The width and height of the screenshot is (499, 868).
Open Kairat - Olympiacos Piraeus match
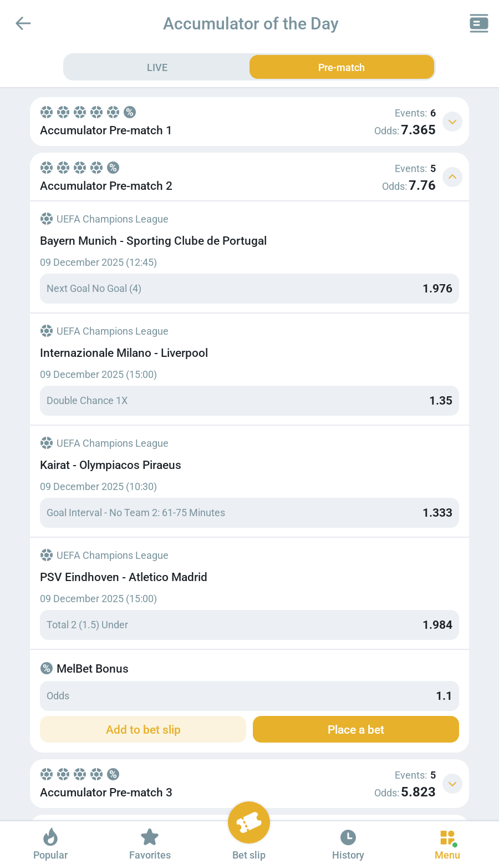coord(111,465)
